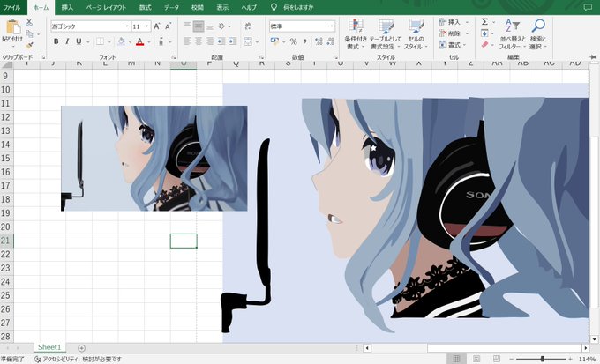Click the Bottom Align icon
This screenshot has height=364, width=600.
pos(210,26)
